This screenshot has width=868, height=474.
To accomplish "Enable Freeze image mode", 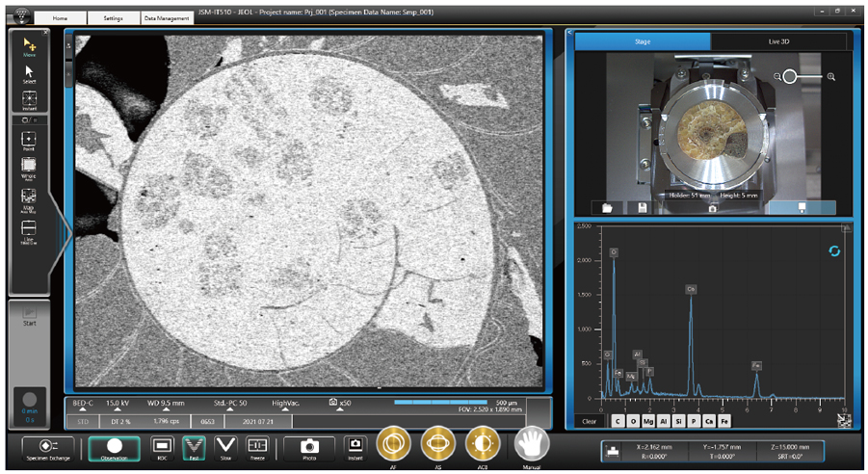I will coord(257,446).
